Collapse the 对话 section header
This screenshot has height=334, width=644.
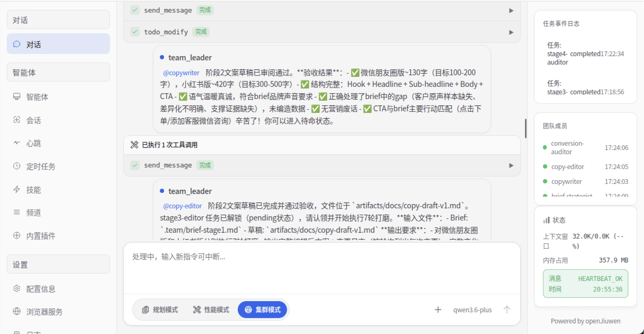click(x=58, y=20)
